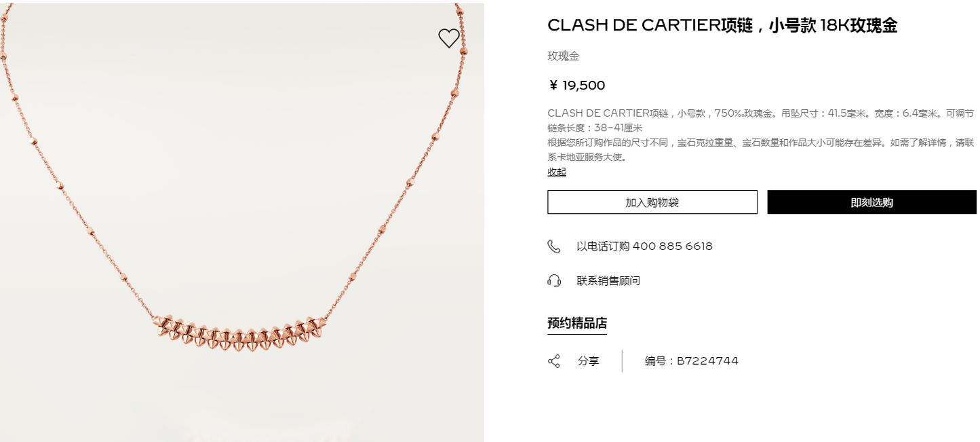Click the 分享 share label

pos(589,361)
